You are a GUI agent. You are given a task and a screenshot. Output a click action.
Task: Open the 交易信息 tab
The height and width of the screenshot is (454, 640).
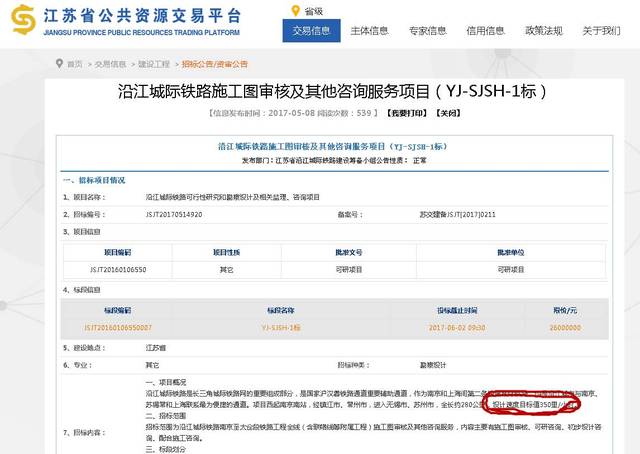[x=311, y=31]
